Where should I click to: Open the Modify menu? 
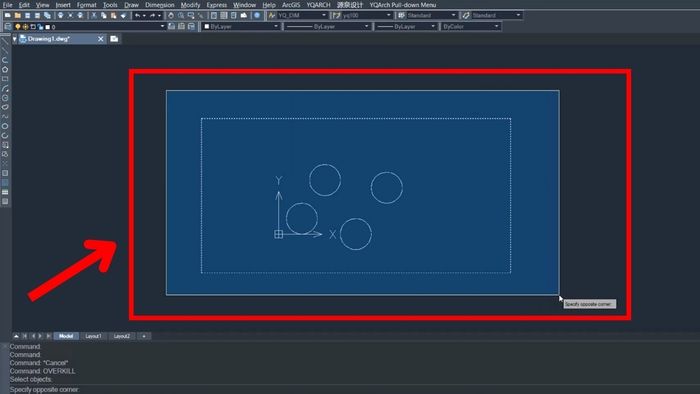190,5
